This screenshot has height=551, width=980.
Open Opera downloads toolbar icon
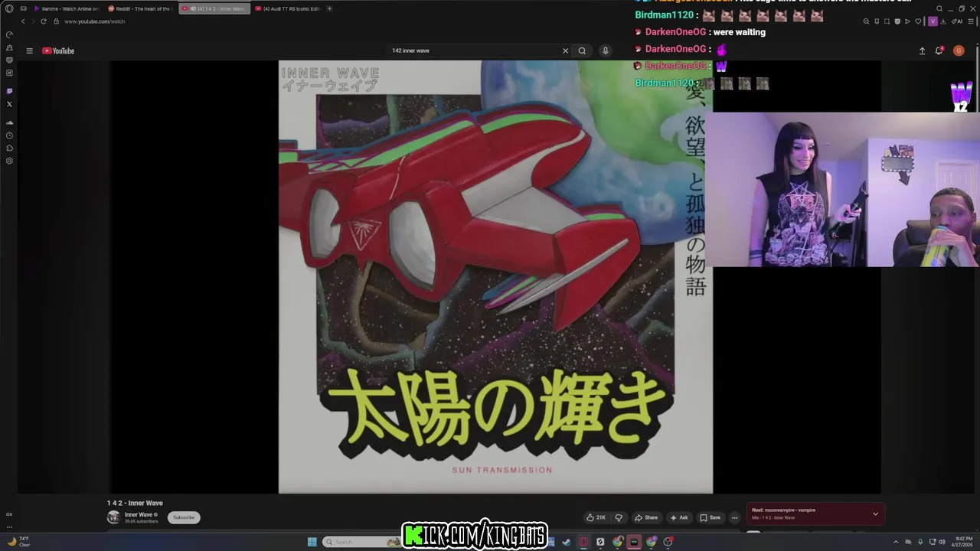pyautogui.click(x=943, y=21)
